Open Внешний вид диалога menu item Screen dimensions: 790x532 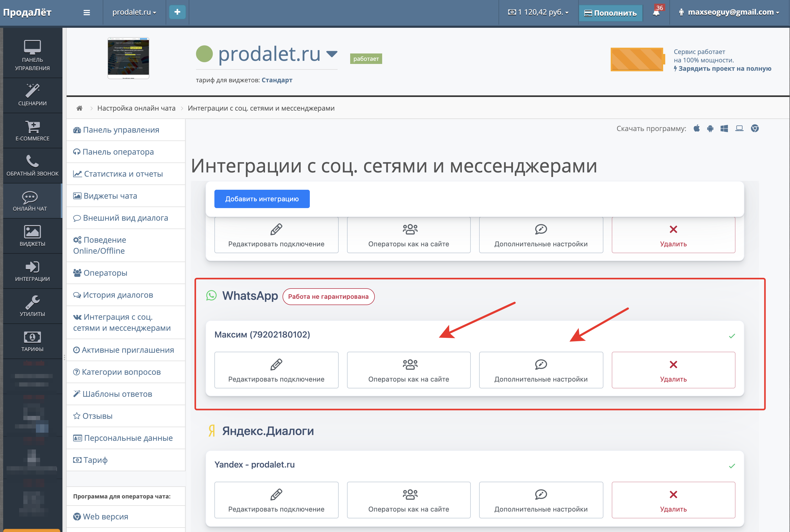click(126, 218)
